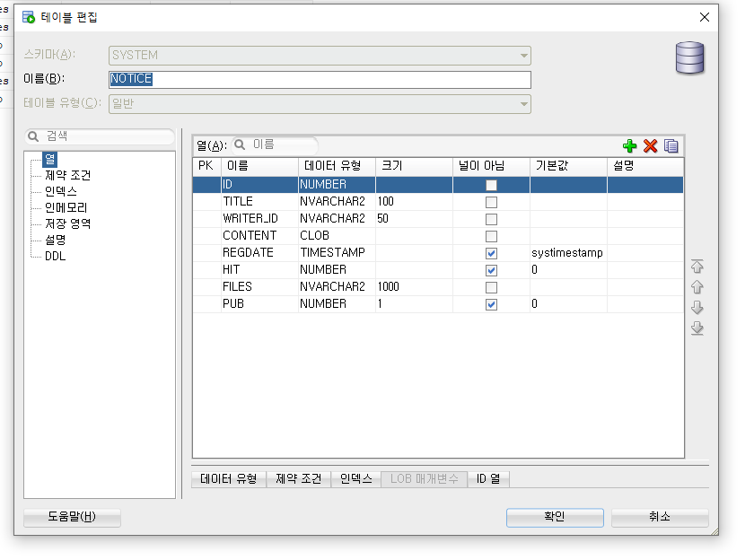
Task: Select the CONTENT column name cell
Action: click(x=259, y=235)
